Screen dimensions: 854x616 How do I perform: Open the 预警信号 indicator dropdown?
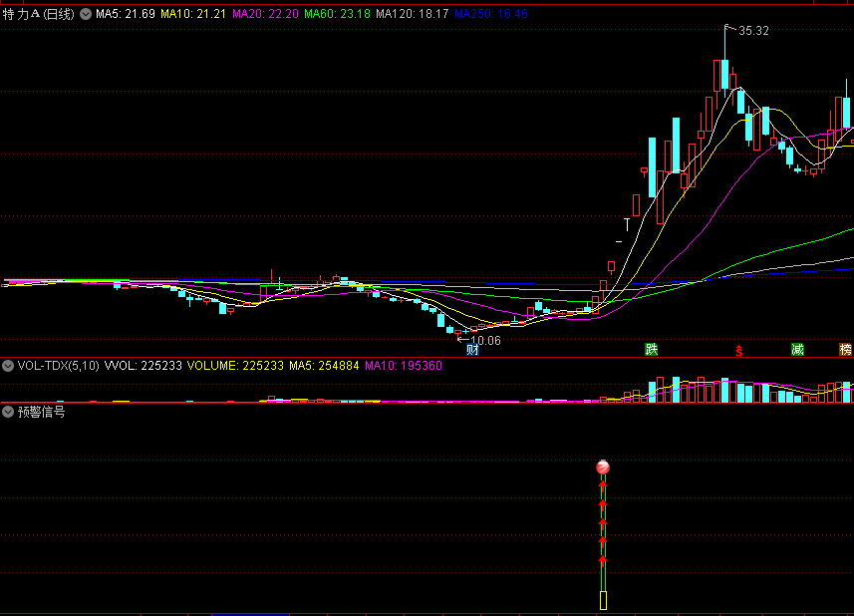tap(8, 412)
